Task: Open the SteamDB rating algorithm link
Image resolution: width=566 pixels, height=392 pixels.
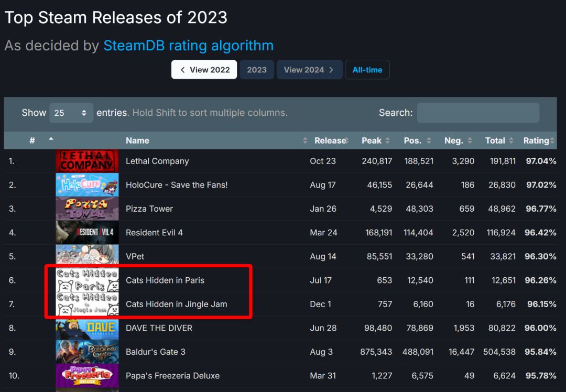Action: (188, 46)
